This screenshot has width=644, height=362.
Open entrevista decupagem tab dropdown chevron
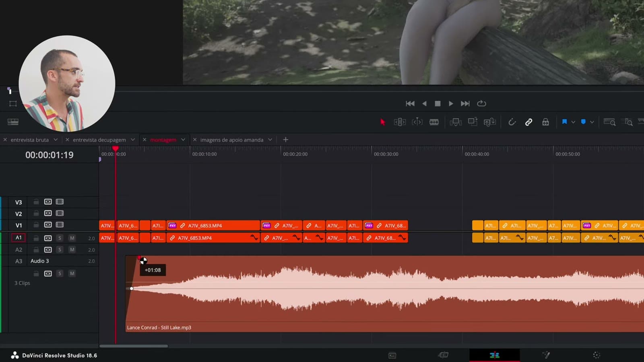pos(133,140)
